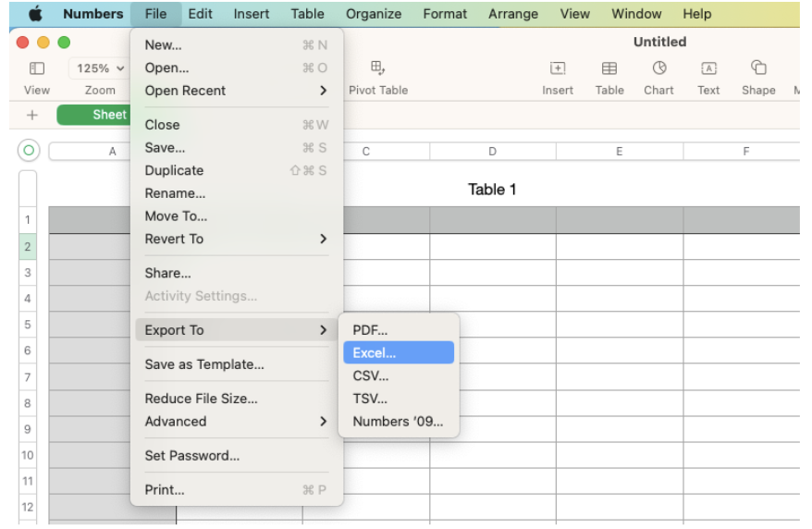Open the View menu in menu bar

tap(575, 14)
